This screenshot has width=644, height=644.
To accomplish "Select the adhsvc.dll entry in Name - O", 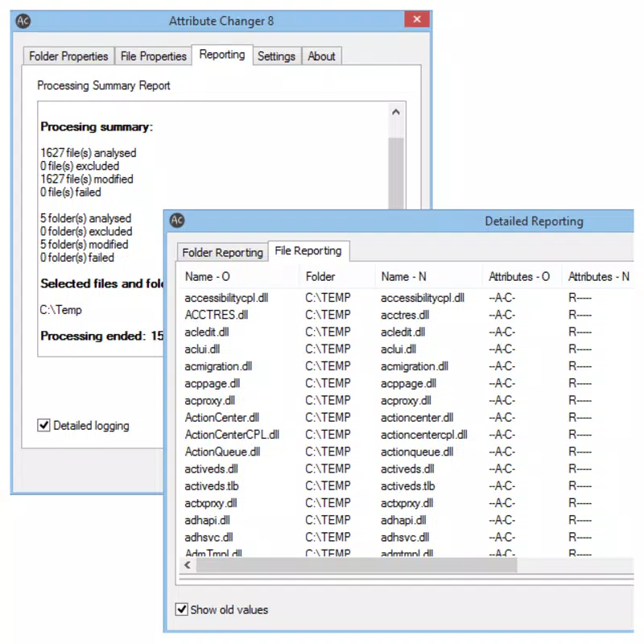I will tap(208, 537).
